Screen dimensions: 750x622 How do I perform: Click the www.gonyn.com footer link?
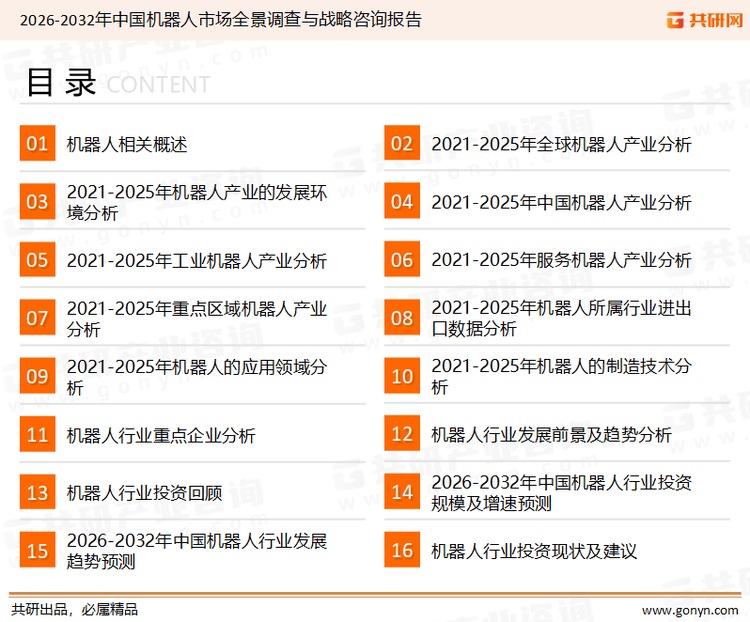click(689, 609)
